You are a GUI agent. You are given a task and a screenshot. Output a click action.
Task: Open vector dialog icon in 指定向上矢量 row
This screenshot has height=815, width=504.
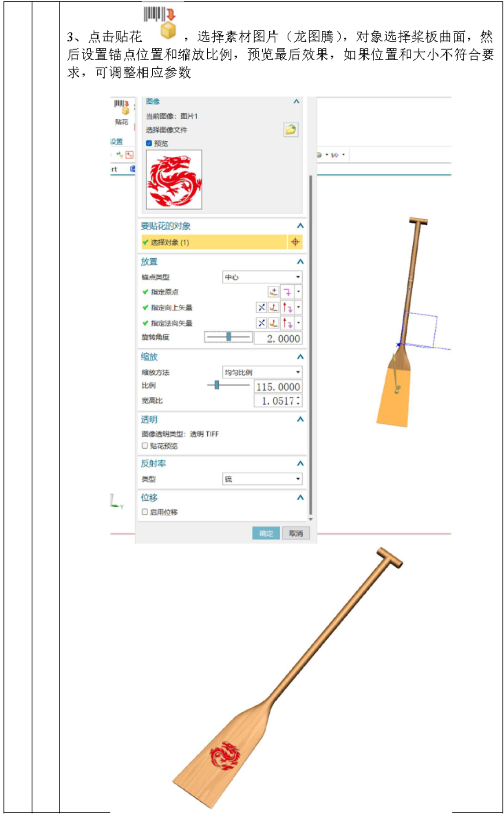pyautogui.click(x=273, y=307)
